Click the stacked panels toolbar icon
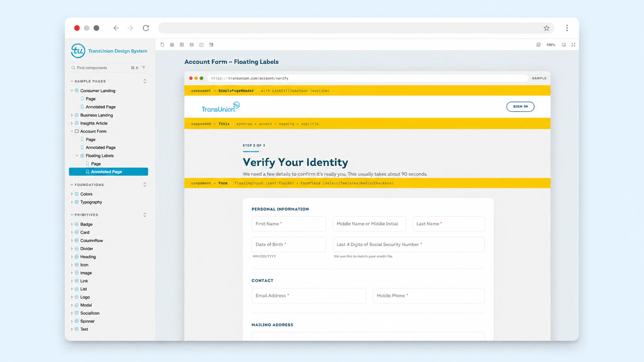644x362 pixels. (211, 45)
